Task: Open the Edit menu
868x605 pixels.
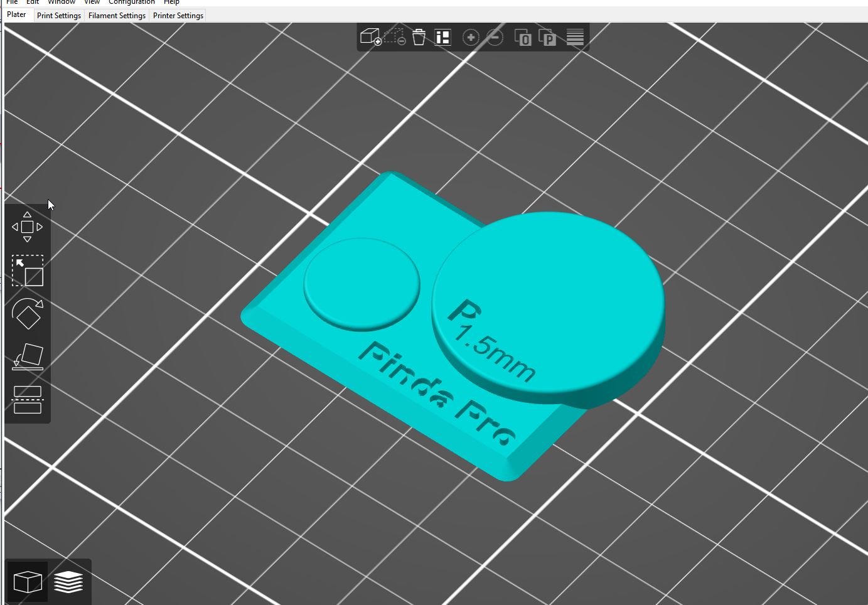Action: (33, 3)
